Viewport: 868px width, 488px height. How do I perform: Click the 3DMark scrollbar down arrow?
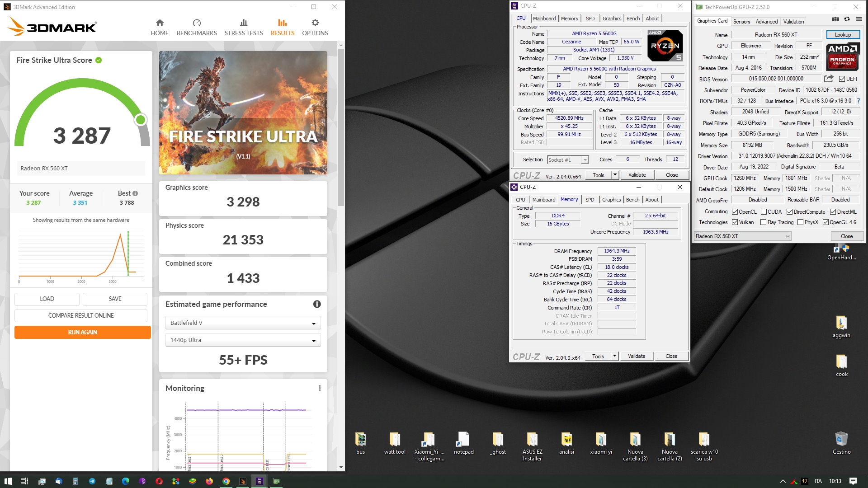(341, 467)
